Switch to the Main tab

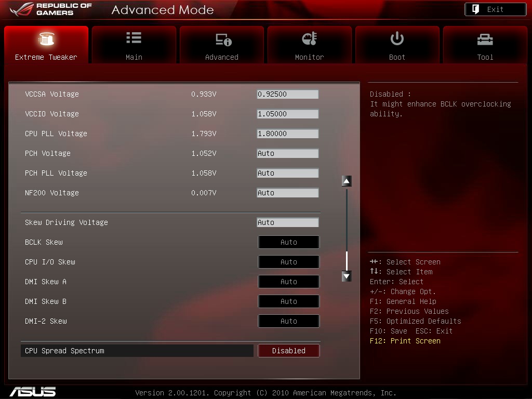(134, 45)
